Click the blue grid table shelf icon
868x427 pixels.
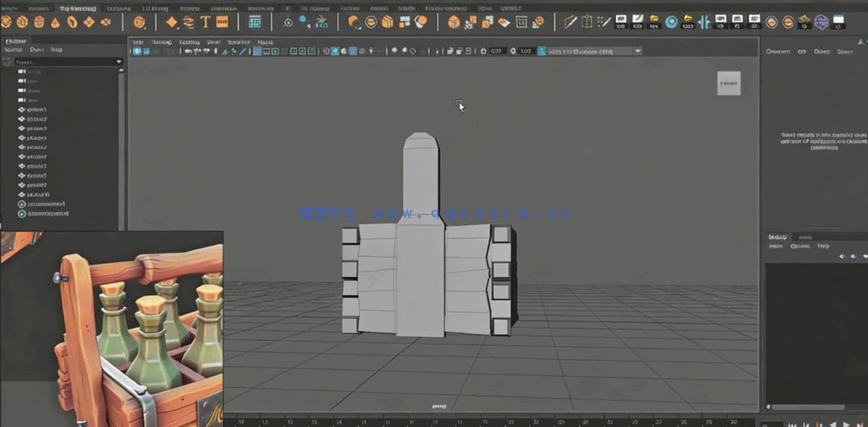click(255, 22)
